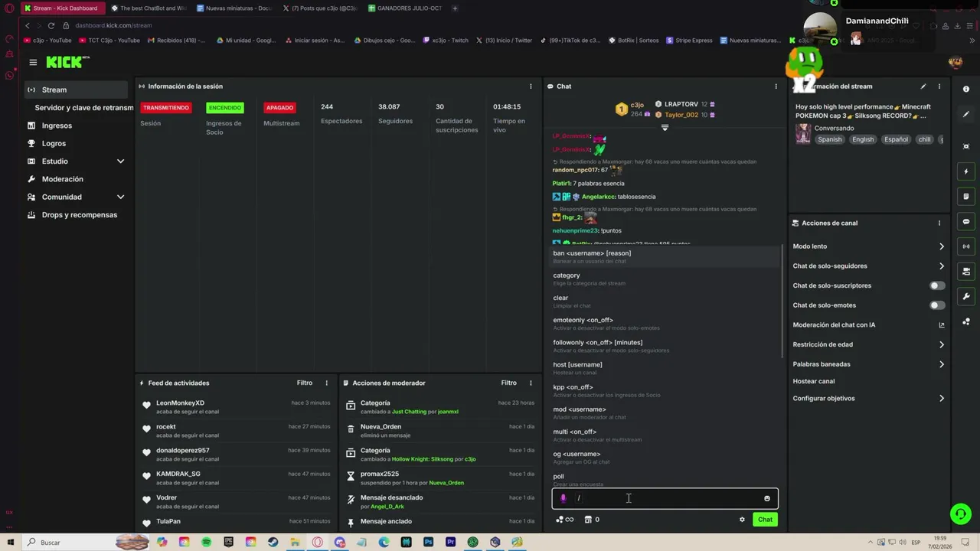This screenshot has height=551, width=980.
Task: Go back with browser back arrow
Action: tap(28, 25)
